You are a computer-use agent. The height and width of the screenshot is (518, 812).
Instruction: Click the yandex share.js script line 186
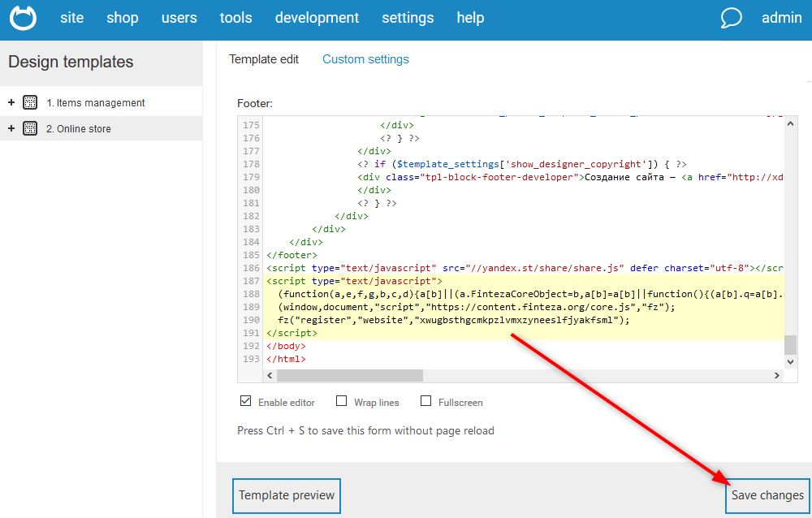pyautogui.click(x=525, y=268)
